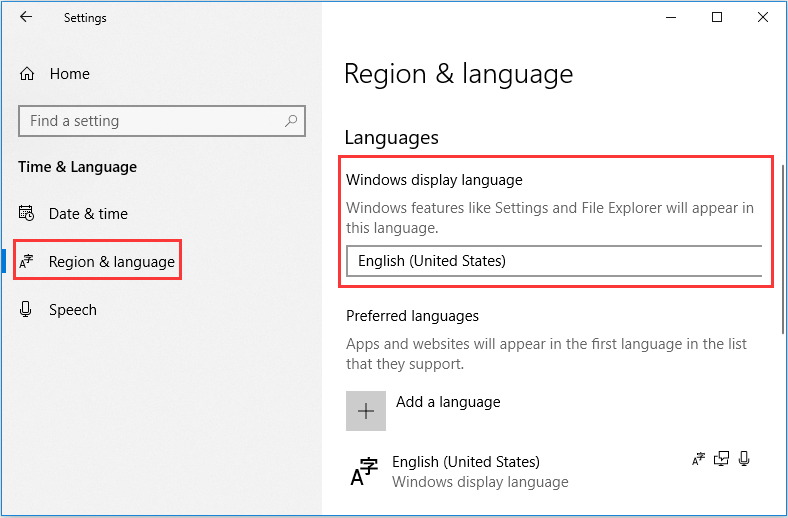Image resolution: width=788 pixels, height=518 pixels.
Task: Click the Add a language label
Action: [448, 402]
